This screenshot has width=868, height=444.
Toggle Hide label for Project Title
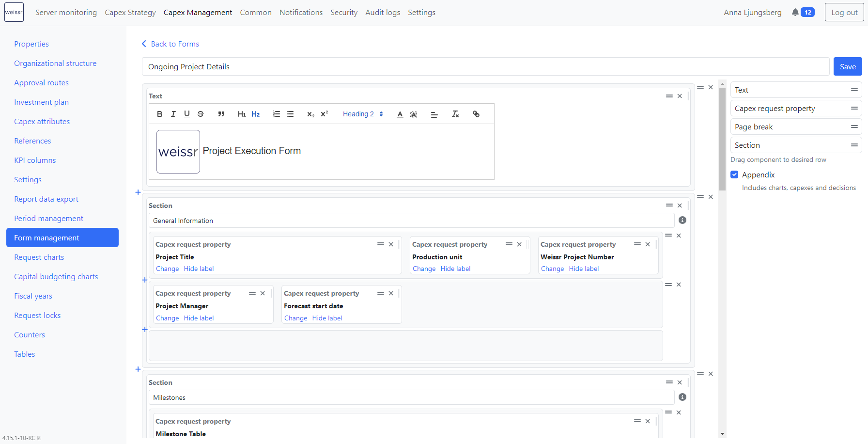click(x=199, y=269)
